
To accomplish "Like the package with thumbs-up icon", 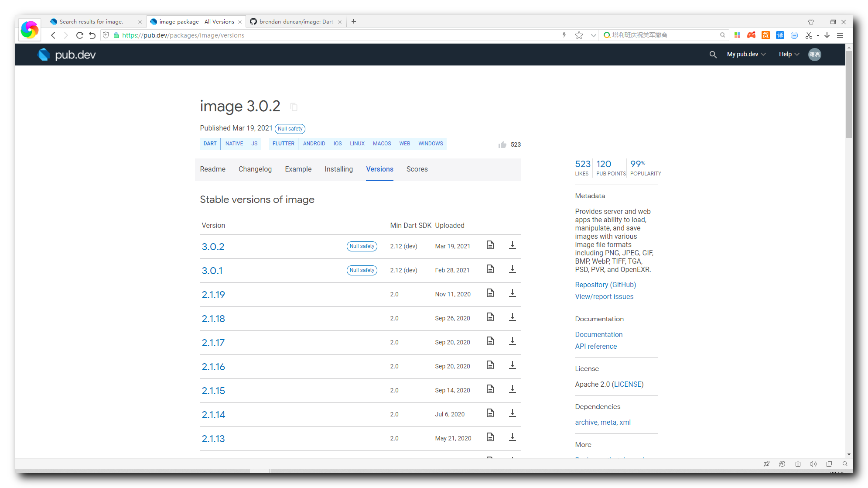I will [x=502, y=144].
